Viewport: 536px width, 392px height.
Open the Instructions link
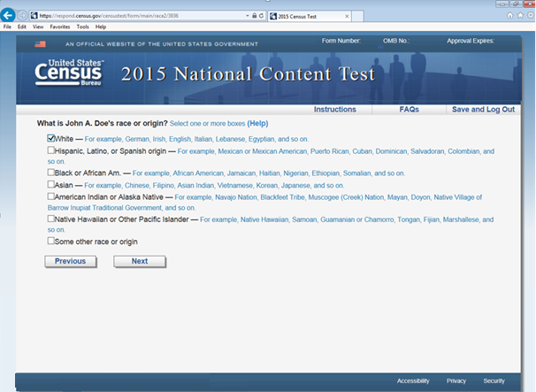click(x=335, y=110)
